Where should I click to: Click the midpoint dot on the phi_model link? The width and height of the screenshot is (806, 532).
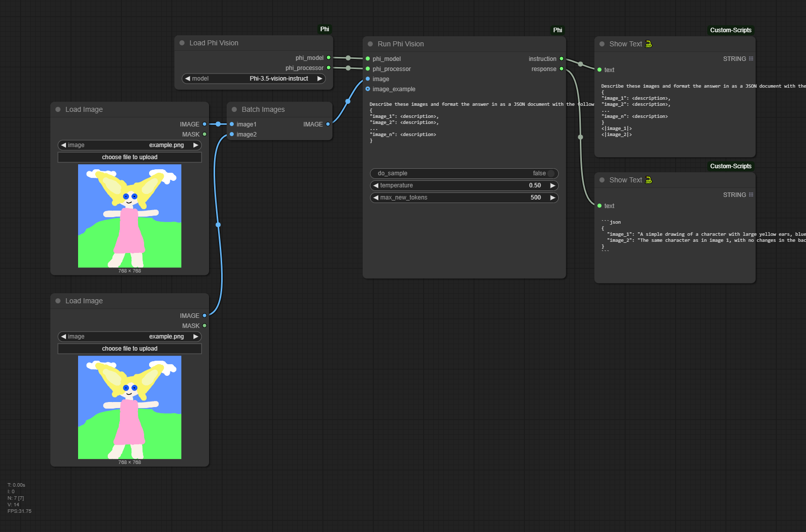tap(348, 58)
